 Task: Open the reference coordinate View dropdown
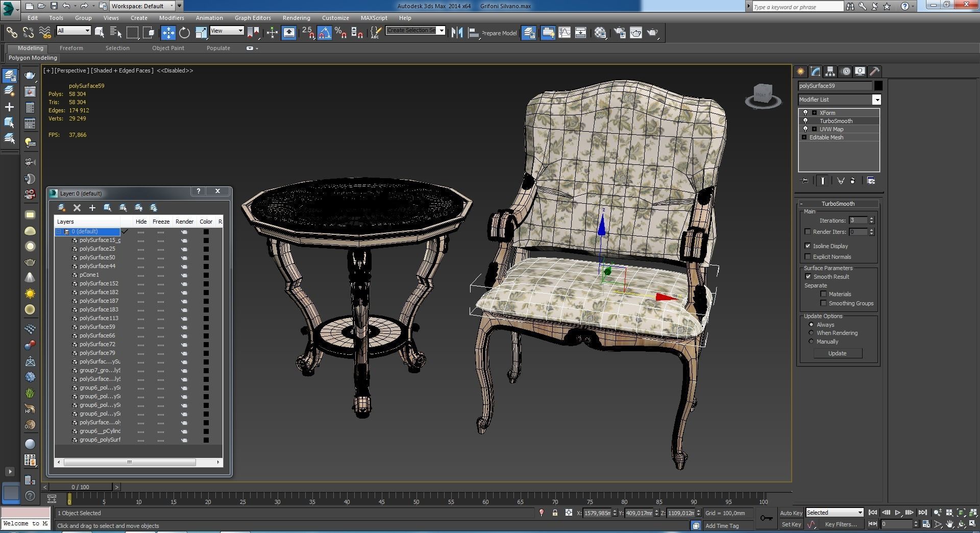240,31
